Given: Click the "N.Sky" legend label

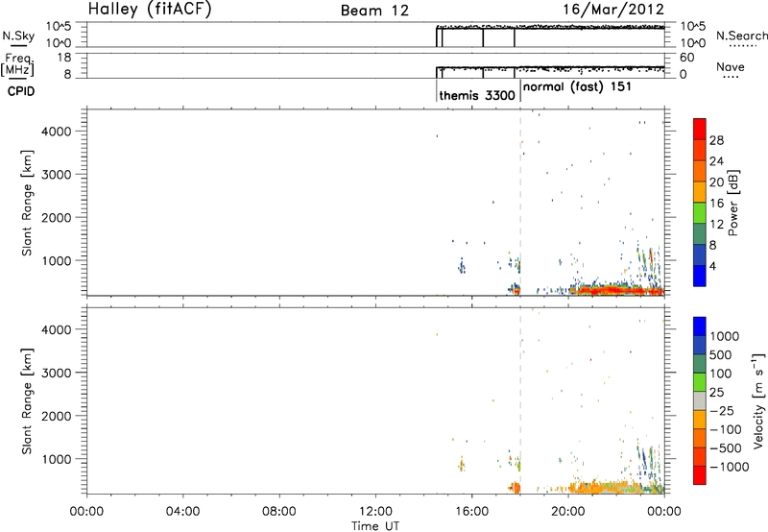Looking at the screenshot, I should [18, 36].
